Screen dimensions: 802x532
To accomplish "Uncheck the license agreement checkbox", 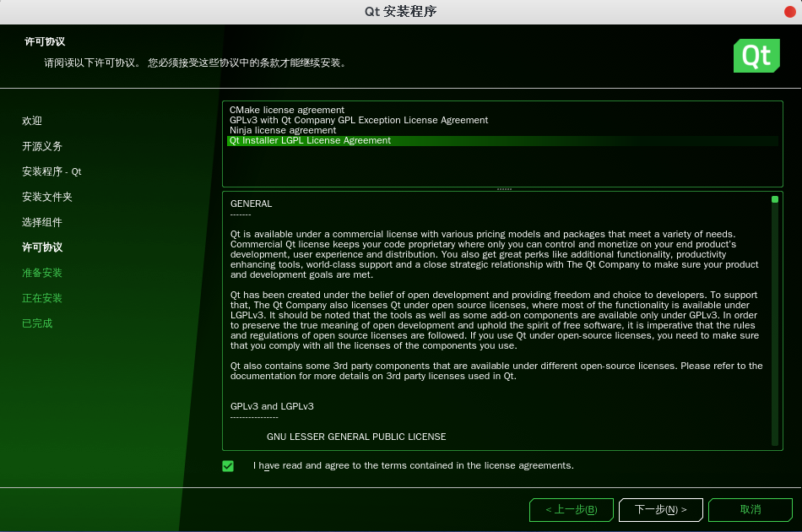I will coord(228,466).
